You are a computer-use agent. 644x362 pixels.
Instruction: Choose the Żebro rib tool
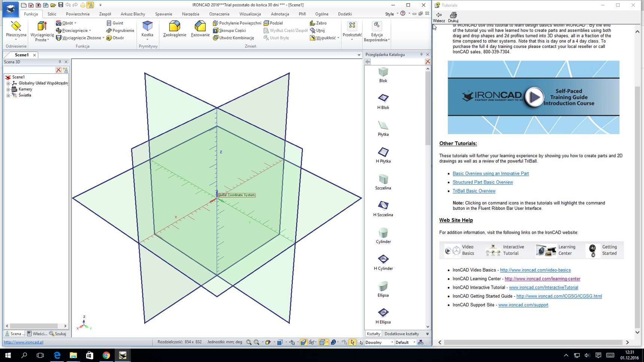[x=318, y=23]
